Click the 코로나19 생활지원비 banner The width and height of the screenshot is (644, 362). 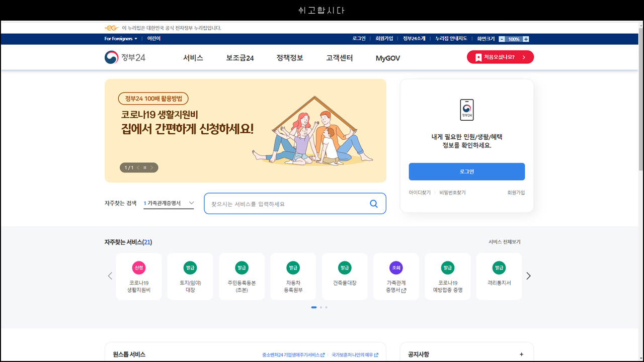point(246,131)
